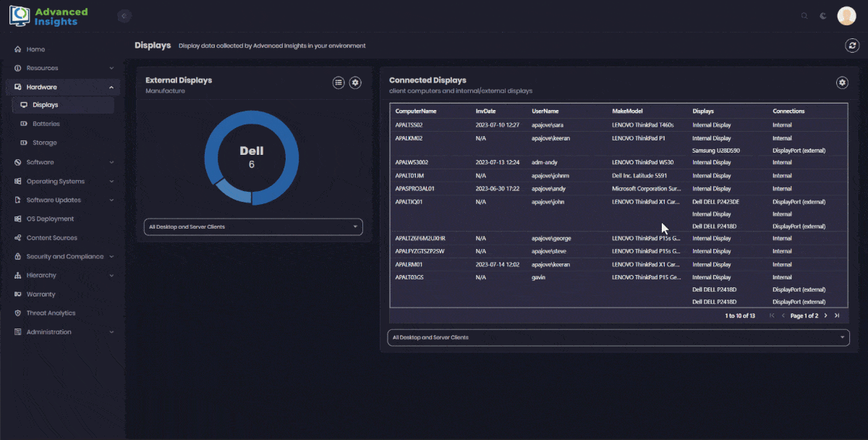868x440 pixels.
Task: Click the Warranty icon in sidebar
Action: (x=18, y=294)
